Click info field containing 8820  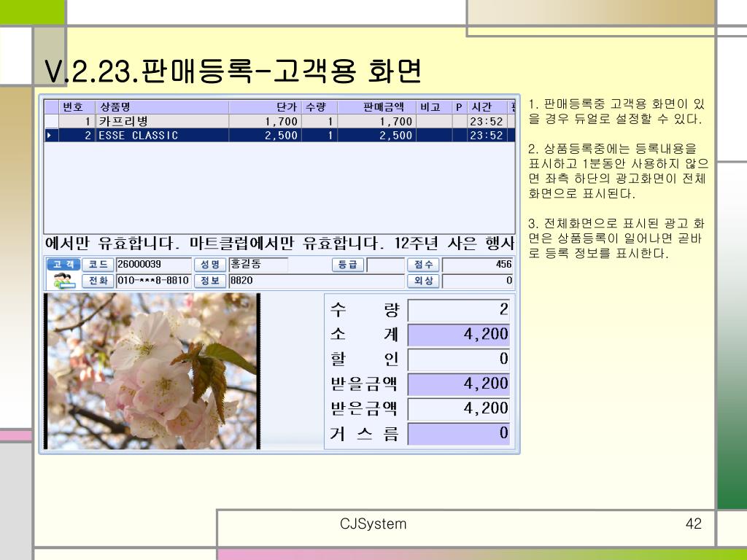click(317, 281)
